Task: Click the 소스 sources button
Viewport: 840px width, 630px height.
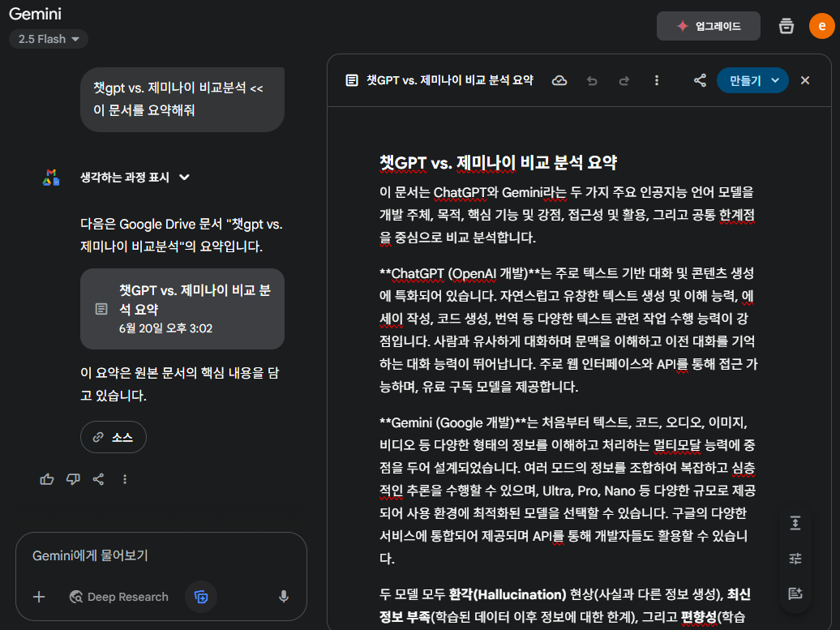Action: tap(113, 437)
